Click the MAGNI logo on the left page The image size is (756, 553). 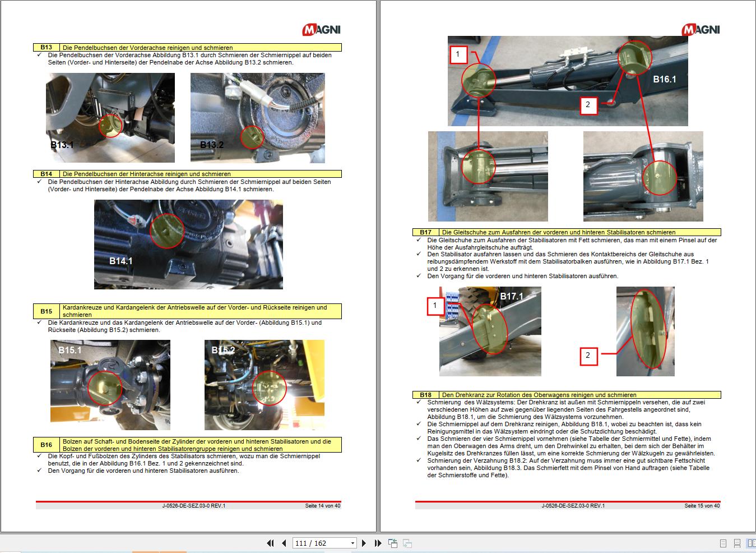tap(321, 30)
